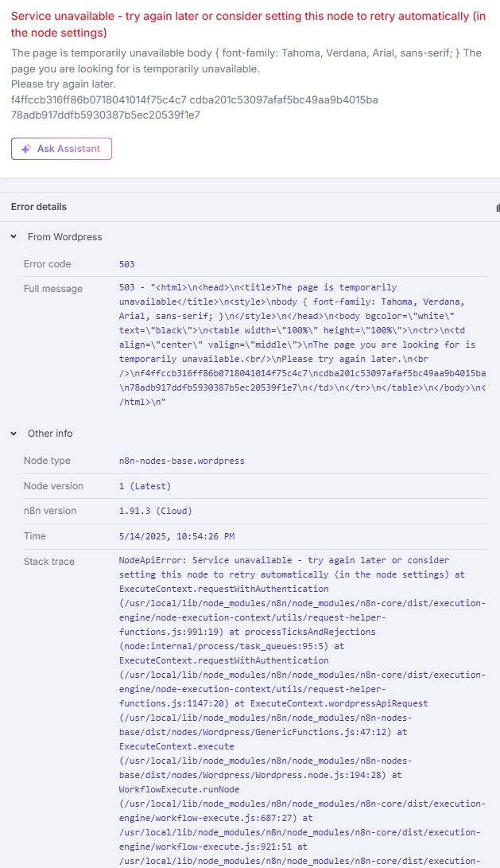Click the copy icon beside Error details
500x868 pixels.
(x=498, y=207)
